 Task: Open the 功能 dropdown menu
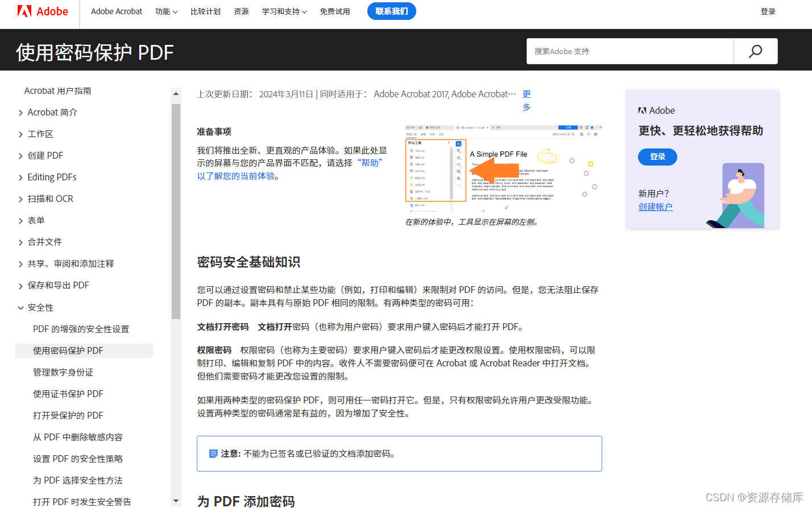166,11
